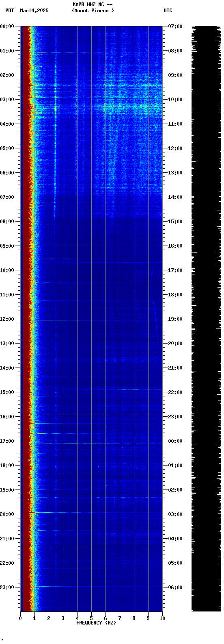
Task: Click the 0 Hz frequency tick label
Action: click(20, 618)
